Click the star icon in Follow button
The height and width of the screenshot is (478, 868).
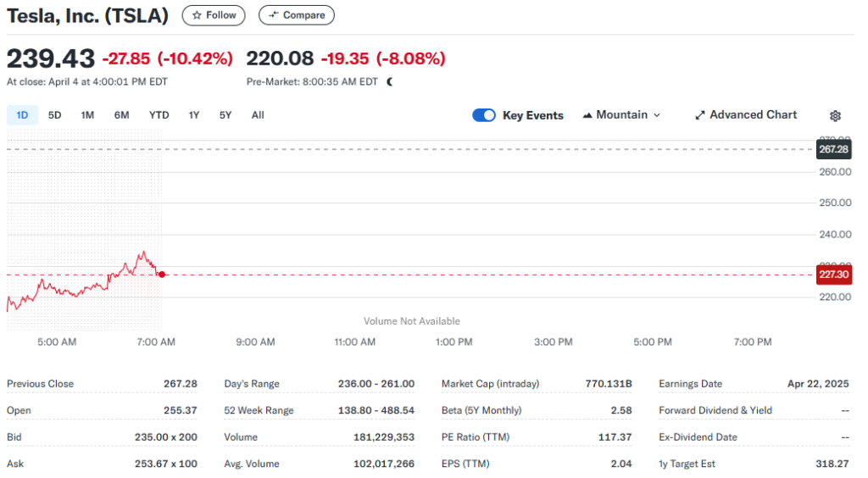[197, 15]
